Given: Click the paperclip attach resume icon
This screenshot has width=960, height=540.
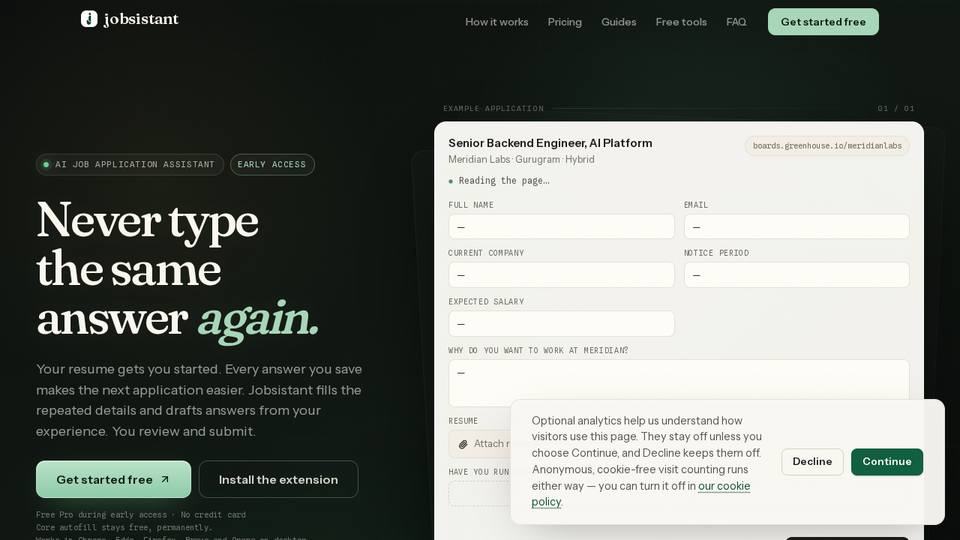Looking at the screenshot, I should click(463, 444).
